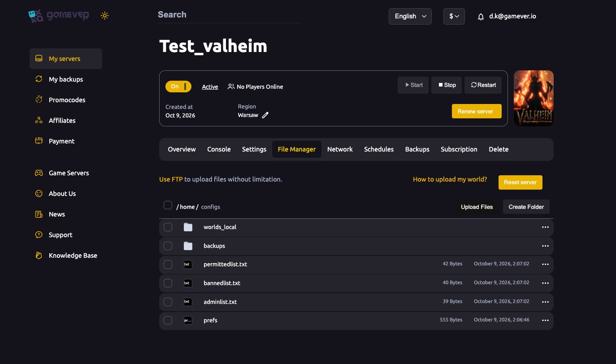Viewport: 616px width, 364px height.
Task: Open the three-dot menu for prefs
Action: [545, 321]
